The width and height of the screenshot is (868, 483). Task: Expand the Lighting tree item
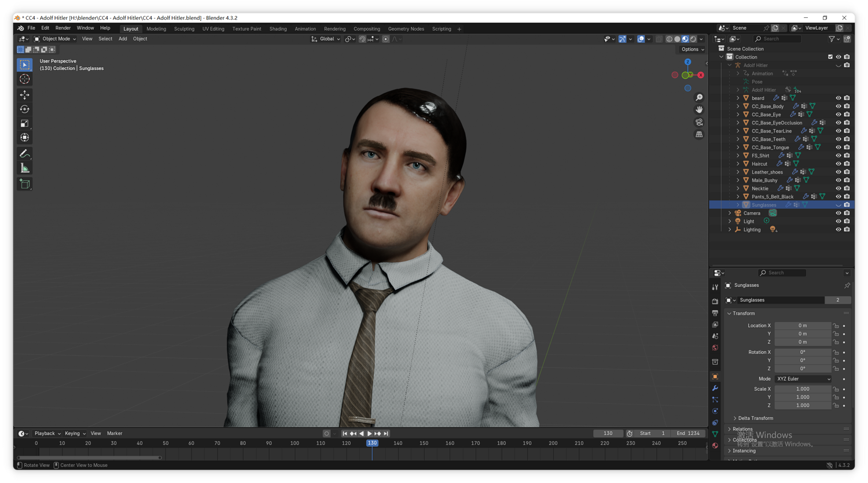730,230
